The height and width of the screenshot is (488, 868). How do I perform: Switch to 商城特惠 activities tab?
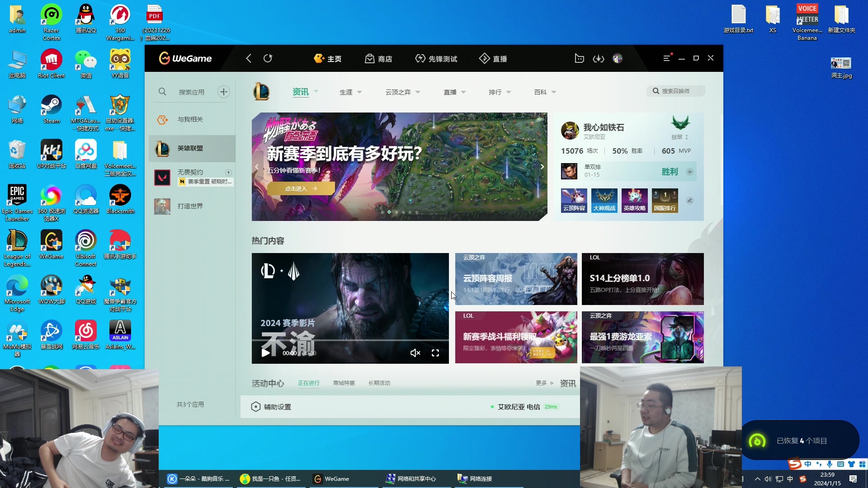[344, 383]
